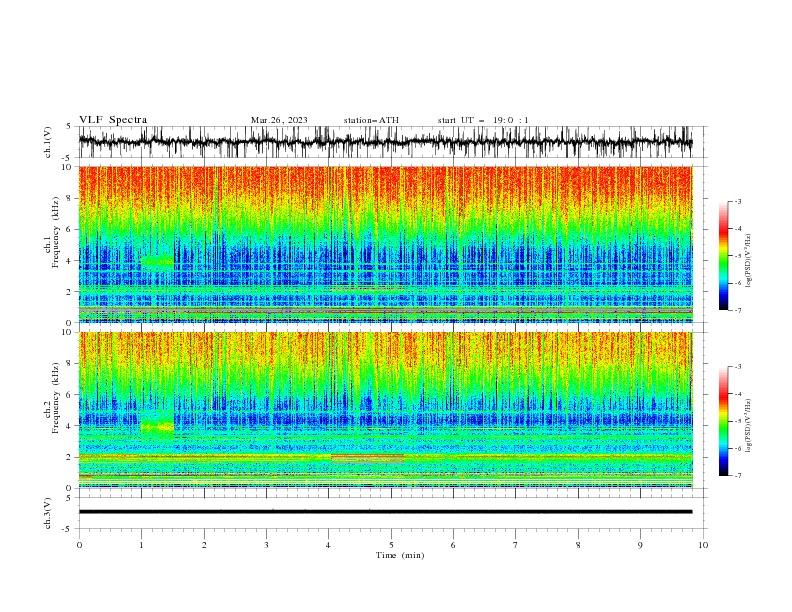Click the "5" tick on the time axis
792x612 pixels.
pos(391,545)
